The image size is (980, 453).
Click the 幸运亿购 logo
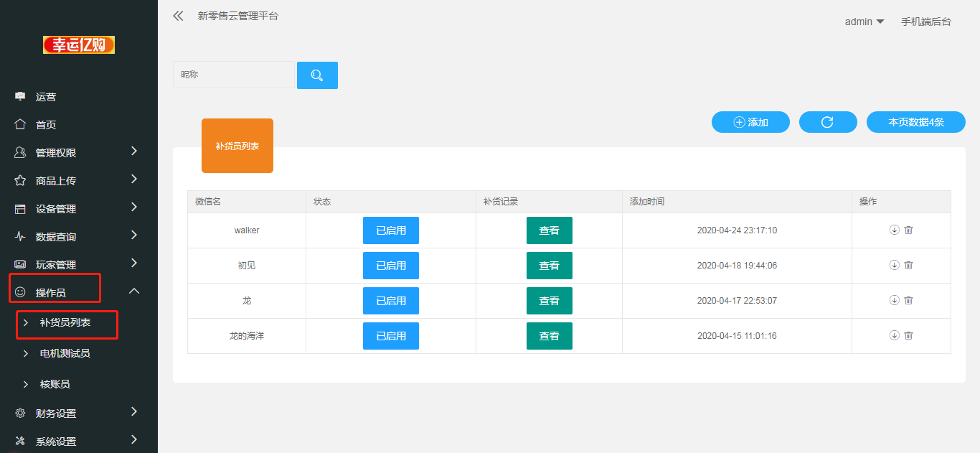click(x=79, y=45)
